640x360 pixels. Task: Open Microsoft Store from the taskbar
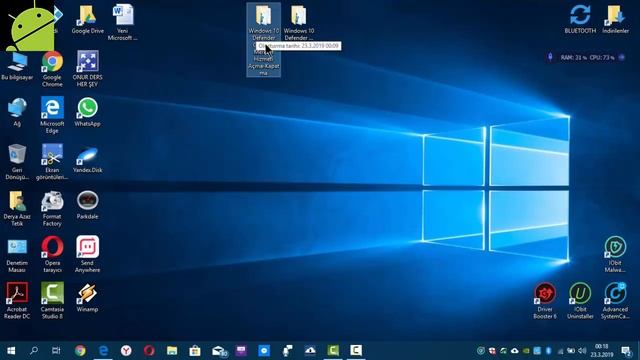point(195,351)
